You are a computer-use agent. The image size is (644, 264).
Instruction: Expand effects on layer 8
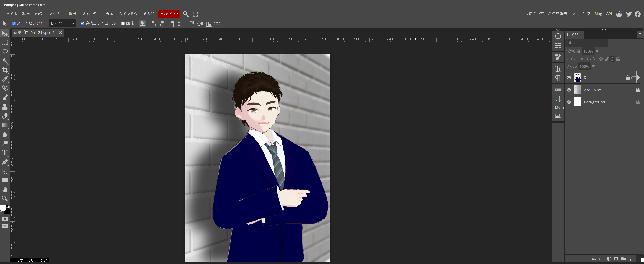[638, 78]
